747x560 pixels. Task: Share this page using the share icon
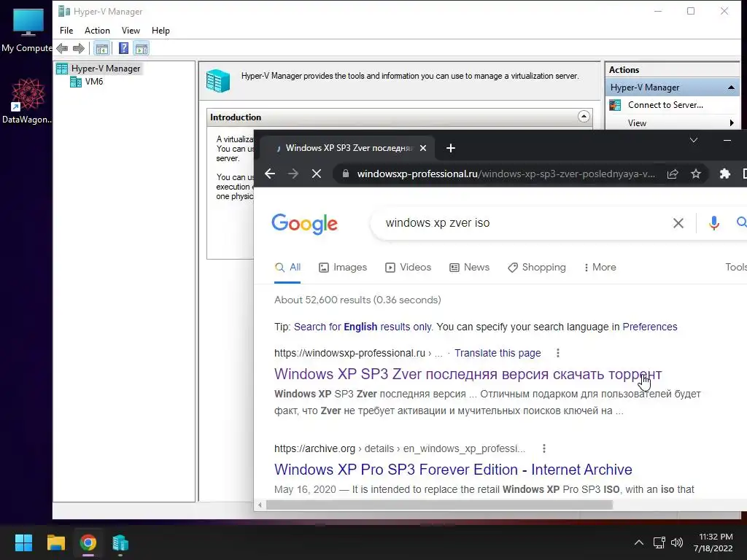(x=673, y=174)
